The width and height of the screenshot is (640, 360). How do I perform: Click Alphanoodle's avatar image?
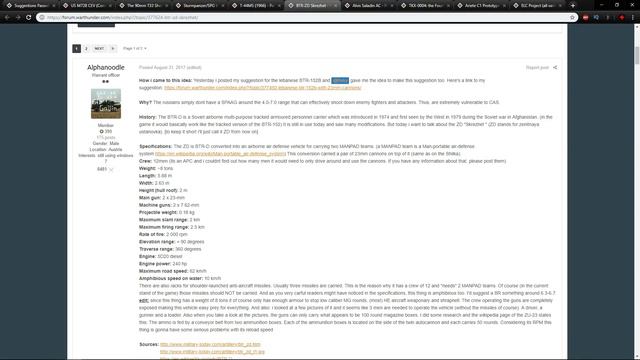coord(106,104)
